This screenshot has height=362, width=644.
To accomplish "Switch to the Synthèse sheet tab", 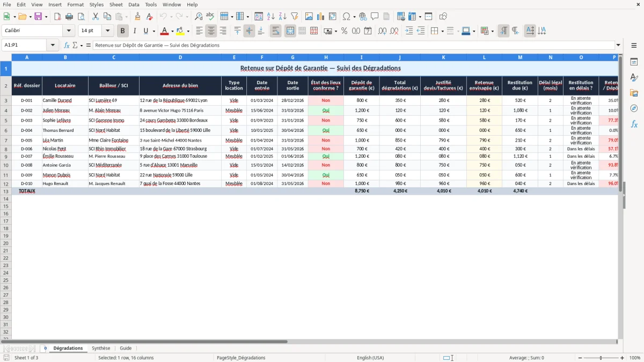I will click(101, 348).
